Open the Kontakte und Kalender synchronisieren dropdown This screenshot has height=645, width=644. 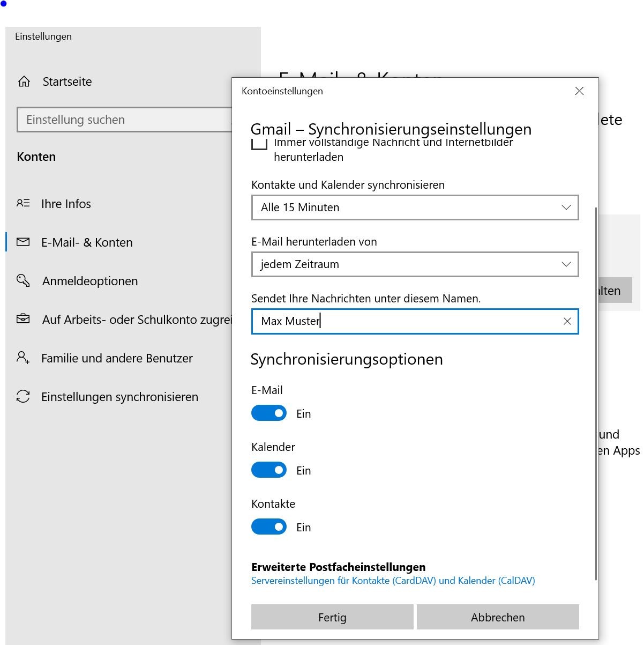click(x=415, y=207)
